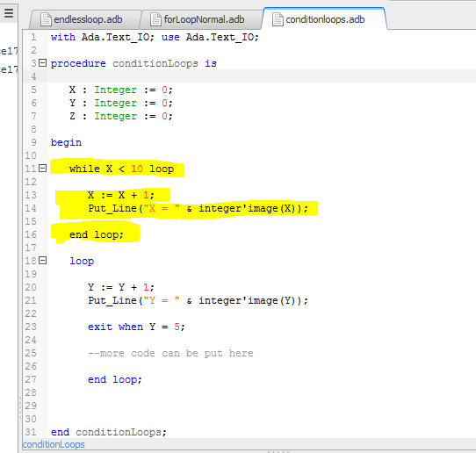Click the Put_Line "X = " statement on line 14
476x453 pixels.
pos(198,208)
